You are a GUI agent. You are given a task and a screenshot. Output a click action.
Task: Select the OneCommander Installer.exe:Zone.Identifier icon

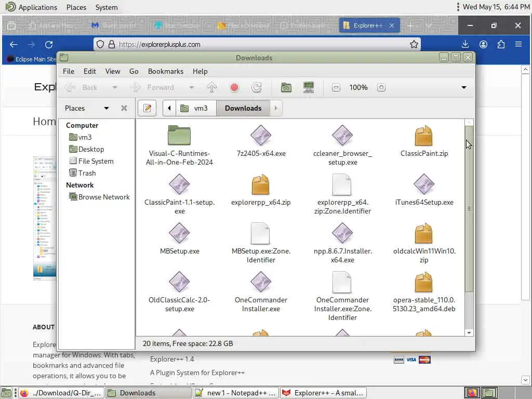(342, 282)
